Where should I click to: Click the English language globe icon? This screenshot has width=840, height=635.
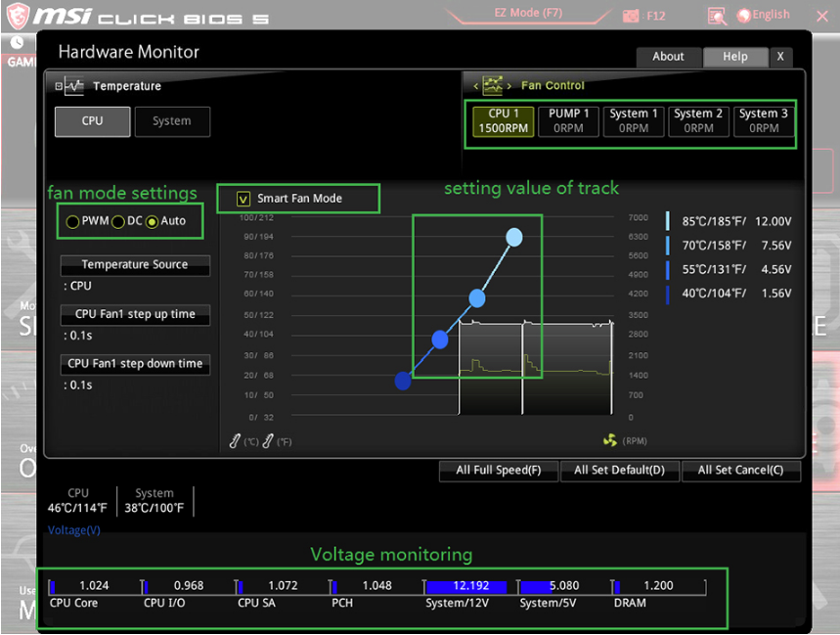743,16
